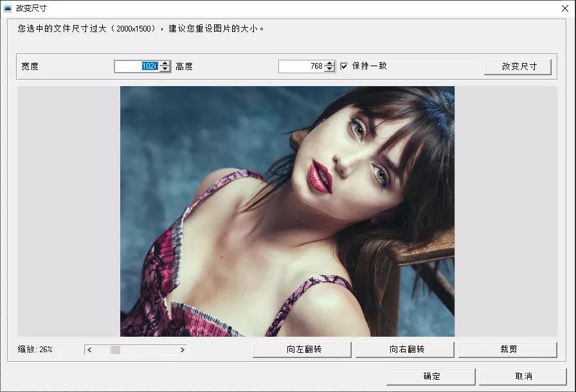Click the 高度 label
This screenshot has height=392, width=576.
pyautogui.click(x=184, y=66)
